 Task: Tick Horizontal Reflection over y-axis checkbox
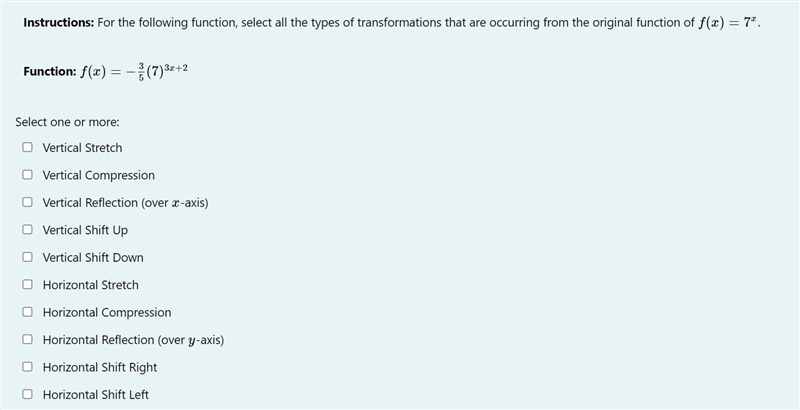pyautogui.click(x=27, y=340)
